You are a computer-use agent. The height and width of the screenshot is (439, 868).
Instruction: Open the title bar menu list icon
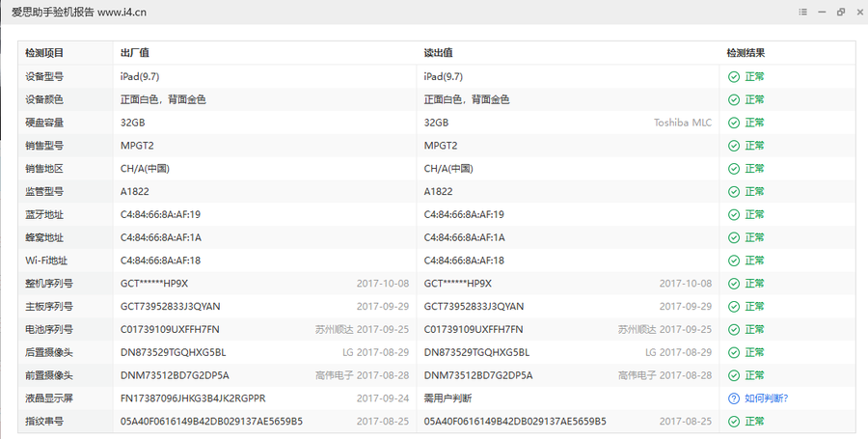pyautogui.click(x=802, y=12)
